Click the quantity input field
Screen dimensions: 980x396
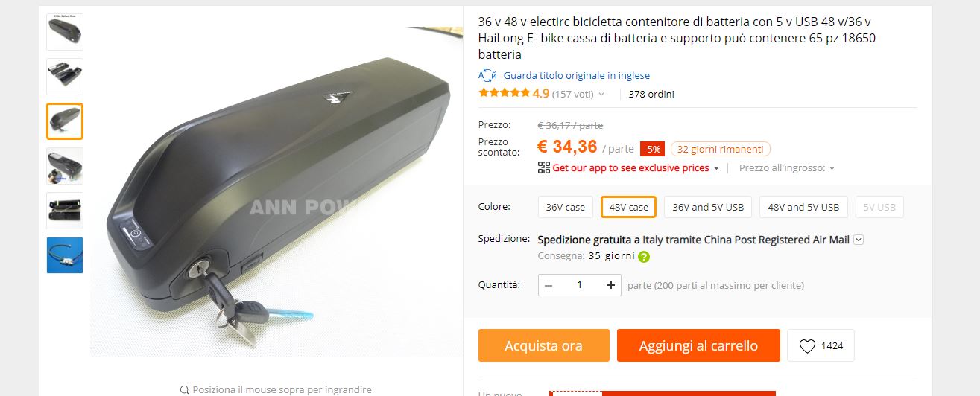[580, 284]
